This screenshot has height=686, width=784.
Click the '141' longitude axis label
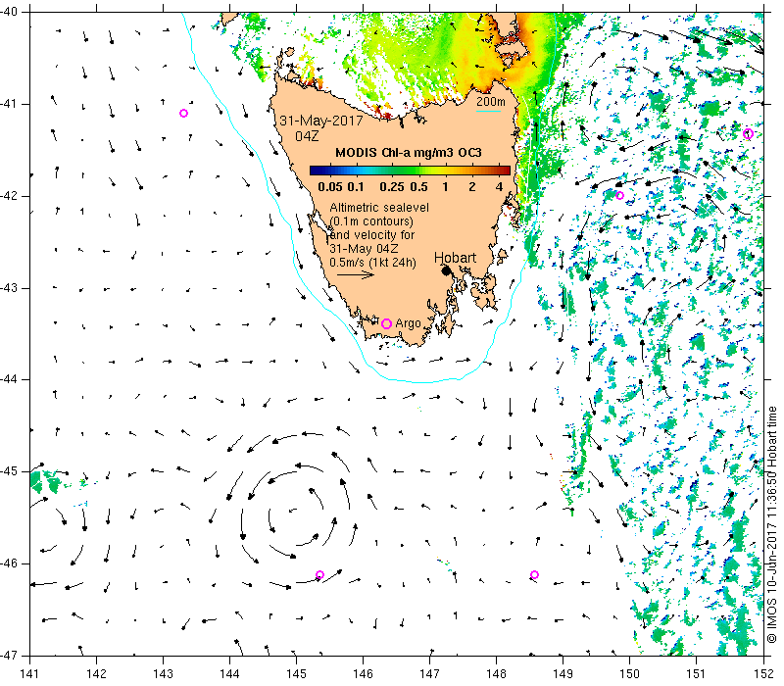30,673
